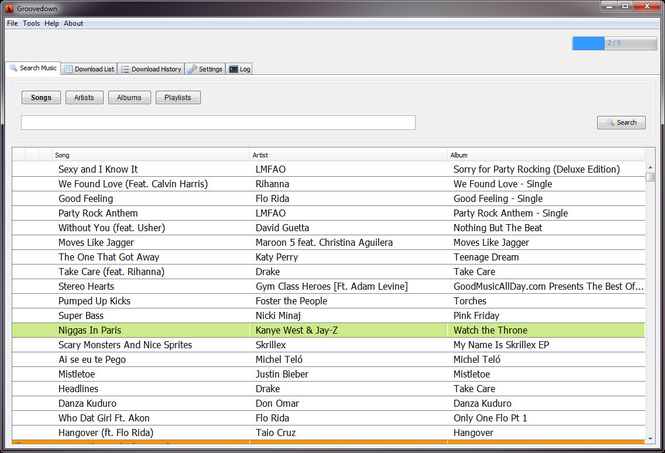Viewport: 665px width, 453px height.
Task: Select the Search Music tab
Action: [x=33, y=68]
